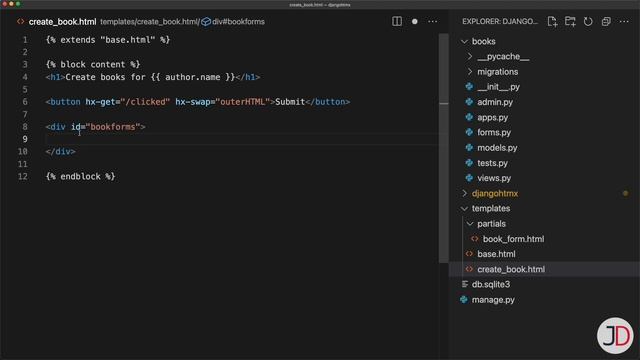Select create_book.html in Explorer
The height and width of the screenshot is (360, 640).
coord(511,269)
